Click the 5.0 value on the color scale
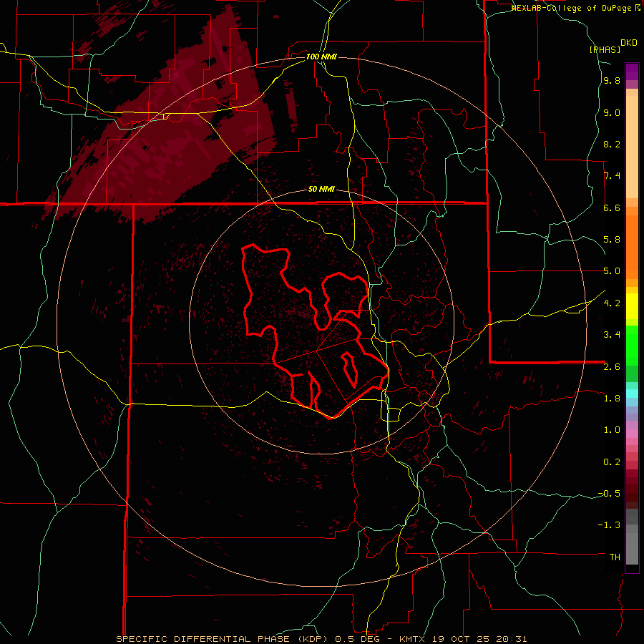The image size is (644, 644). 612,271
